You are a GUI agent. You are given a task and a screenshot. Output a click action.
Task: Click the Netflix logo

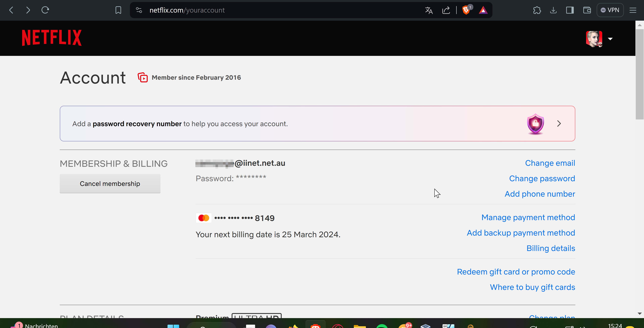click(x=52, y=38)
